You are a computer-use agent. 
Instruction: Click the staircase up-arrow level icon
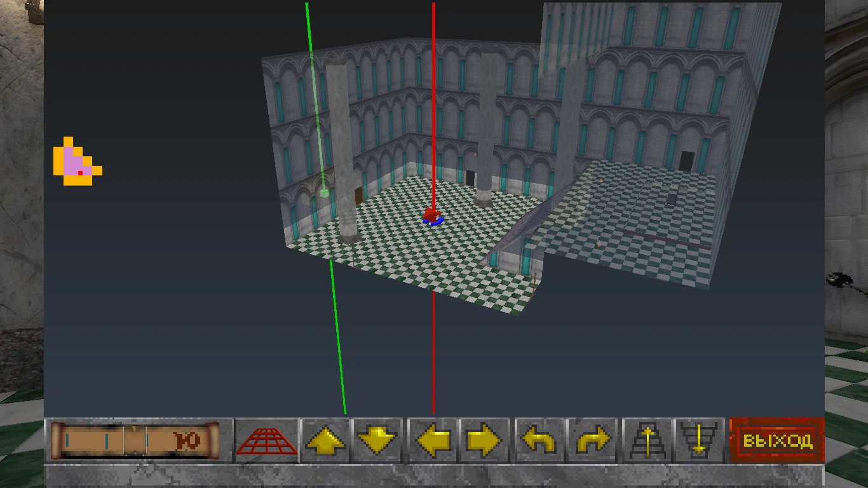pyautogui.click(x=648, y=440)
